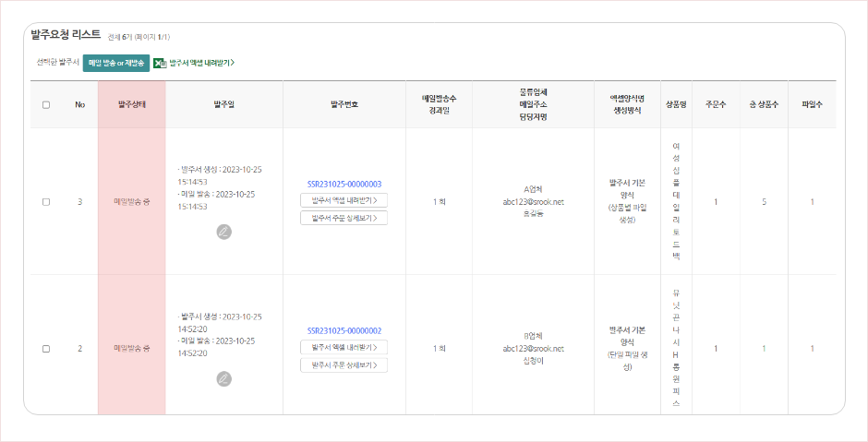Click the 파일수 column header
The height and width of the screenshot is (442, 868).
click(x=812, y=104)
